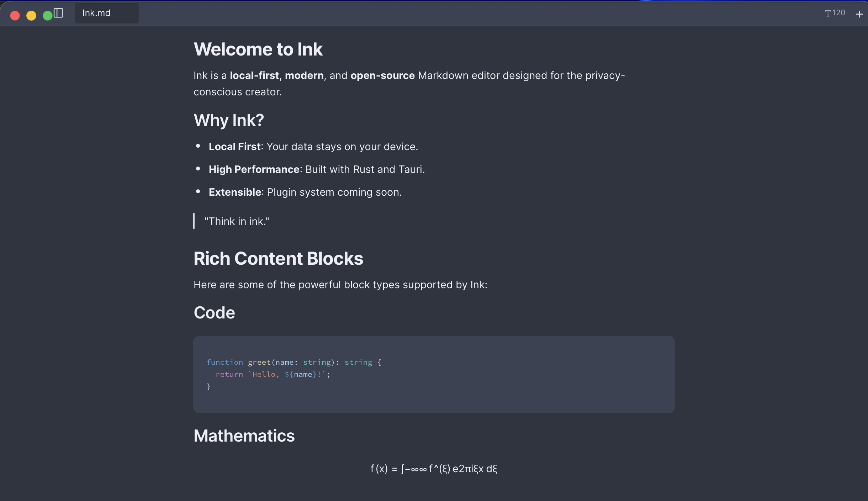Click the red close window button
868x501 pixels.
pos(15,16)
